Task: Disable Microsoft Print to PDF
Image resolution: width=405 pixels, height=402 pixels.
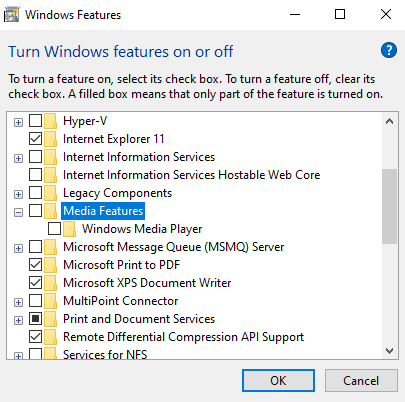Action: coord(35,265)
